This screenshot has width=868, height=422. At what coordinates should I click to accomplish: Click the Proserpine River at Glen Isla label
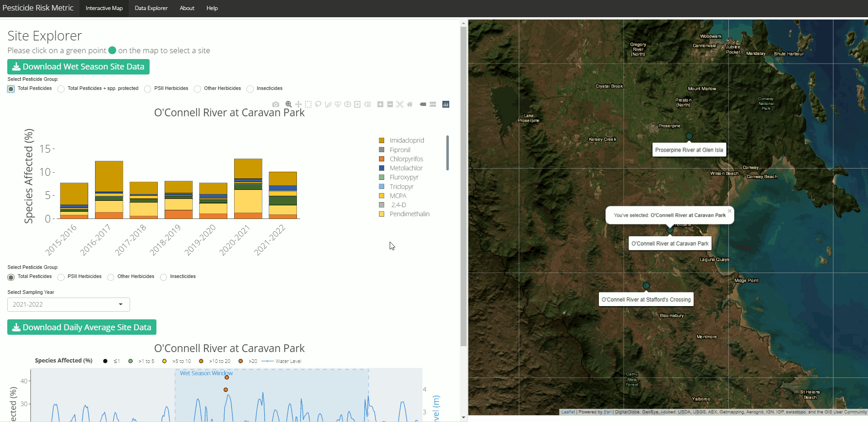pos(689,150)
